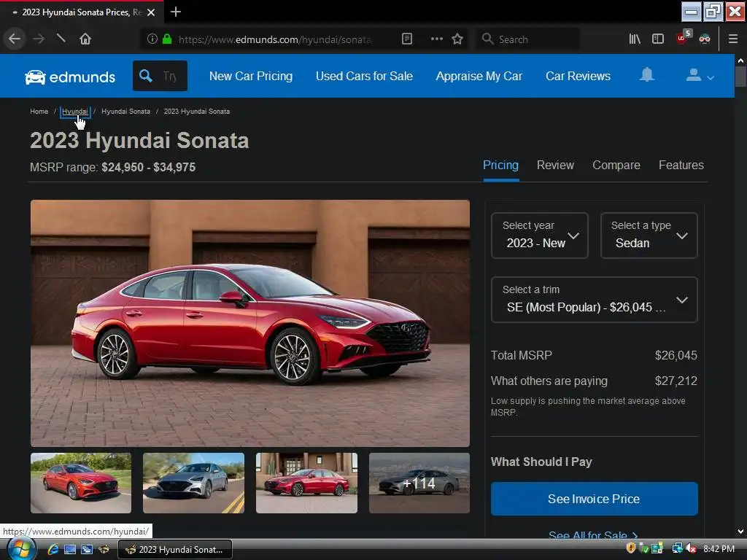Click the Hyundai Sonata breadcrumb link

[125, 112]
